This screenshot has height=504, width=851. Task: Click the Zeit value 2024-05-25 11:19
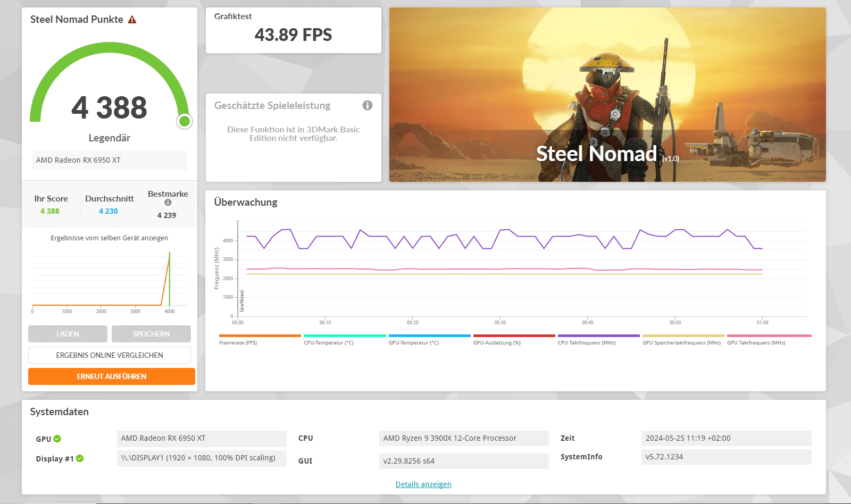[x=727, y=438]
